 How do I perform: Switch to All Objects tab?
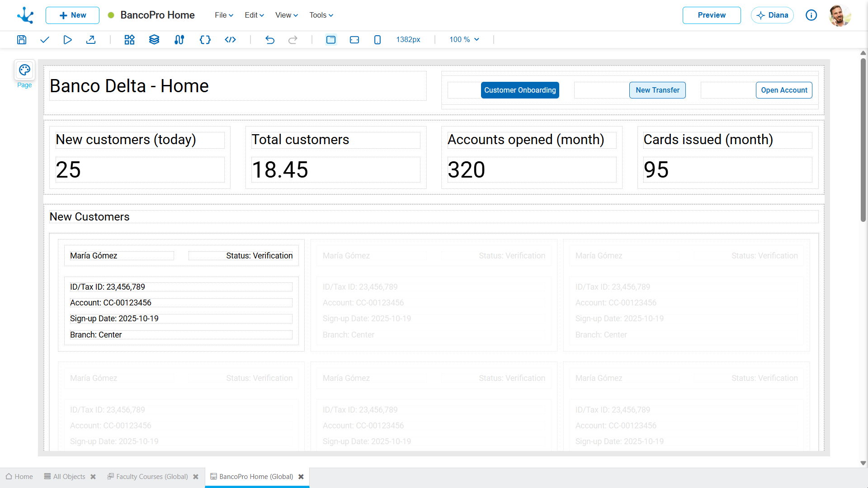[69, 477]
